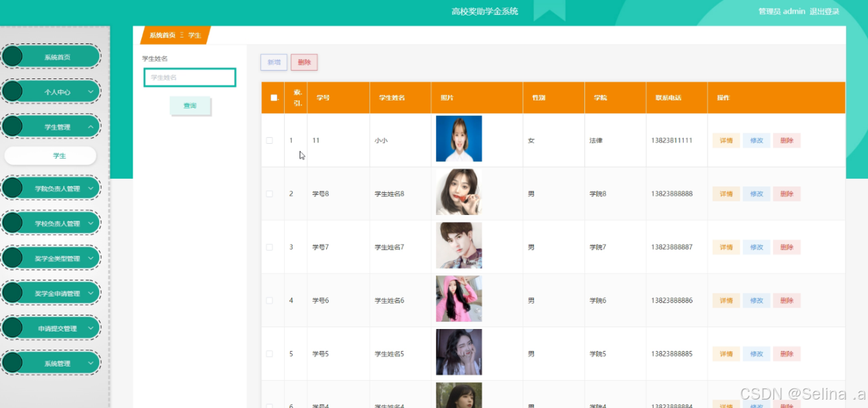Click phone number 13823888885

pos(672,354)
